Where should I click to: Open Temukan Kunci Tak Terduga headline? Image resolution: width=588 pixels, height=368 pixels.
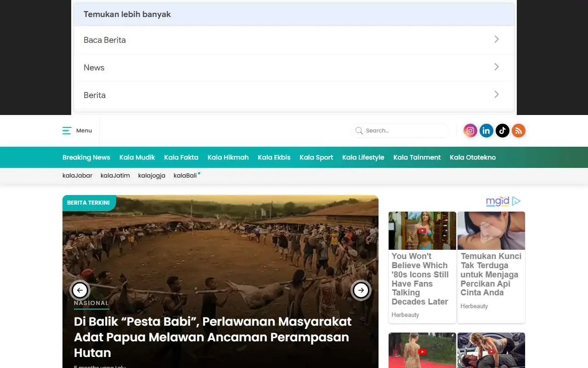tap(491, 274)
